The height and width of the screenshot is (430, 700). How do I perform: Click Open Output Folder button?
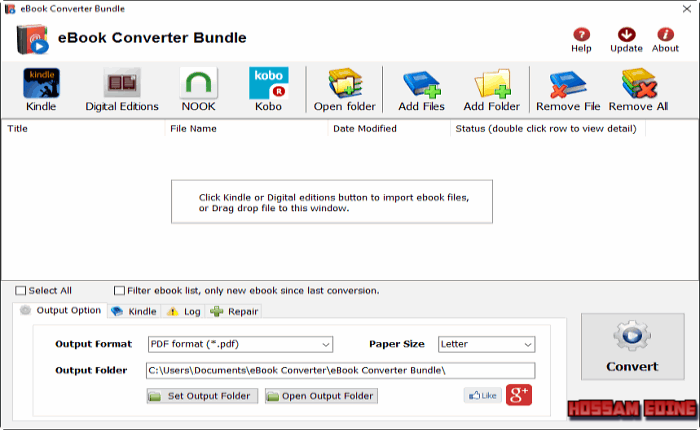point(321,396)
